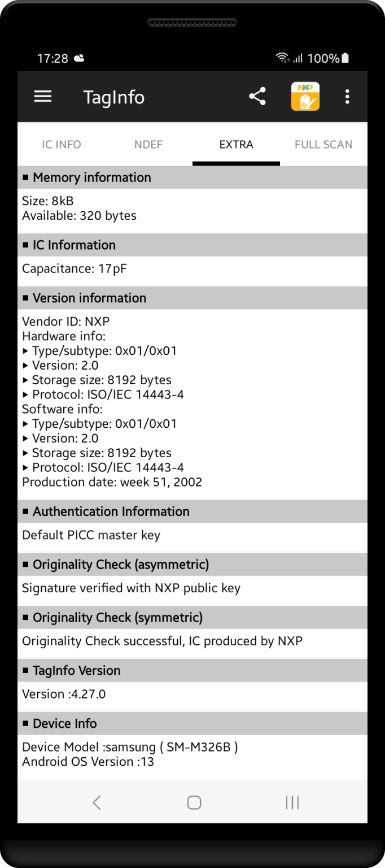Tap the back navigation button
Image resolution: width=385 pixels, height=868 pixels.
pos(96,802)
